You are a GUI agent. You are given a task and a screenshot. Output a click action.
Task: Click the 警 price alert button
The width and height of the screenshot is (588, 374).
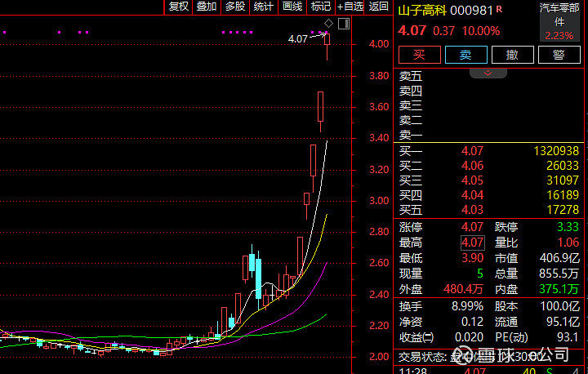559,55
